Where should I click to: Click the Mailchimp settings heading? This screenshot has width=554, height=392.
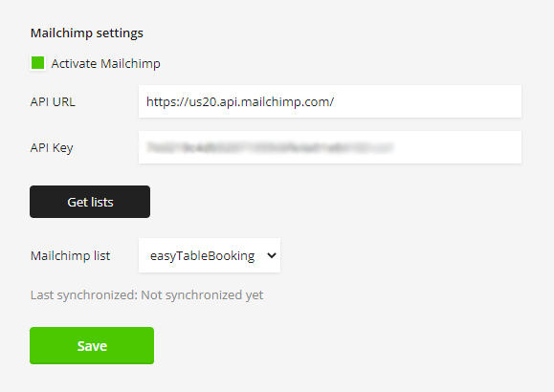[87, 33]
